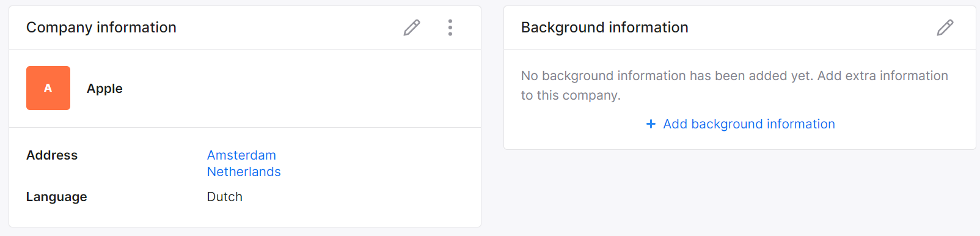Image resolution: width=980 pixels, height=236 pixels.
Task: Open the Add background information link
Action: click(749, 124)
